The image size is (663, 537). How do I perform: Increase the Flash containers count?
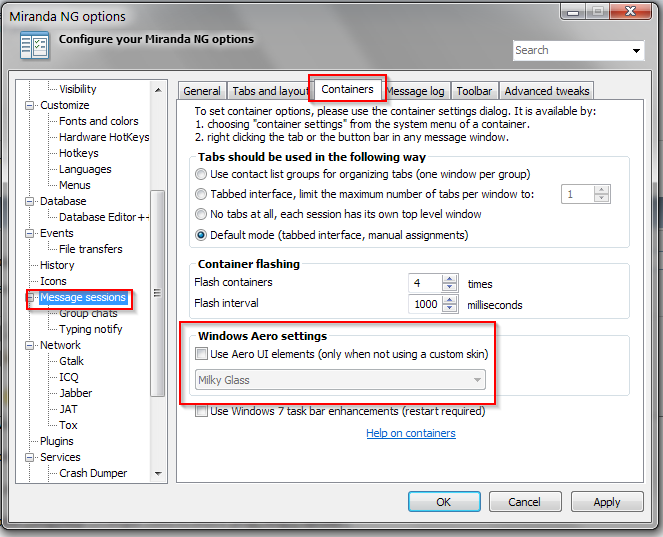pyautogui.click(x=449, y=279)
